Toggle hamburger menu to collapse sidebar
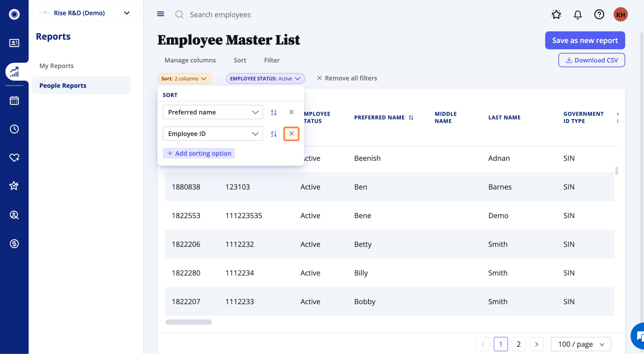The height and width of the screenshot is (354, 644). (161, 14)
